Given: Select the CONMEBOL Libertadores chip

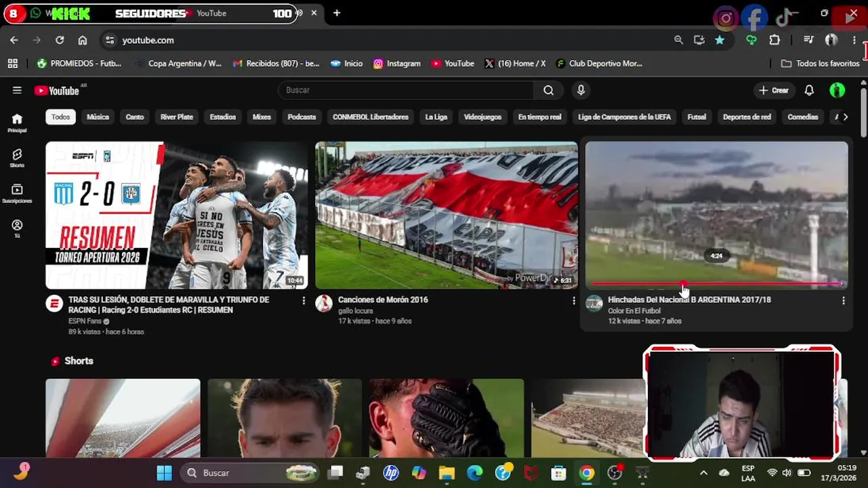Looking at the screenshot, I should 371,117.
